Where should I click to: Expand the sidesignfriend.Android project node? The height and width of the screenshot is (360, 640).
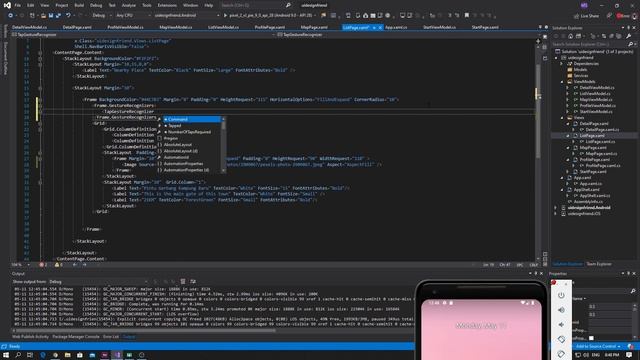556,208
